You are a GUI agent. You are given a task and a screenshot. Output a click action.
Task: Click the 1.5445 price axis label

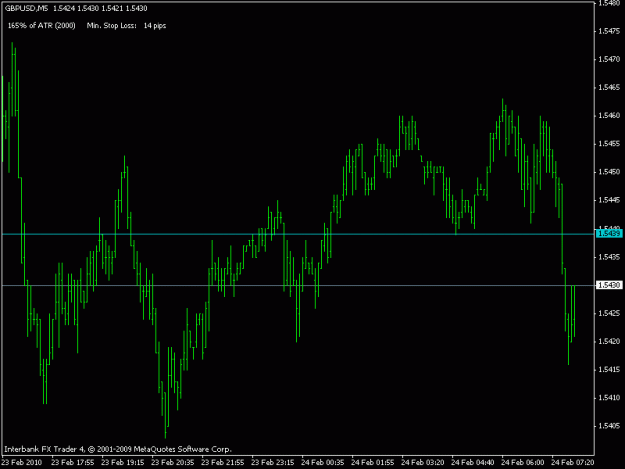pos(609,200)
